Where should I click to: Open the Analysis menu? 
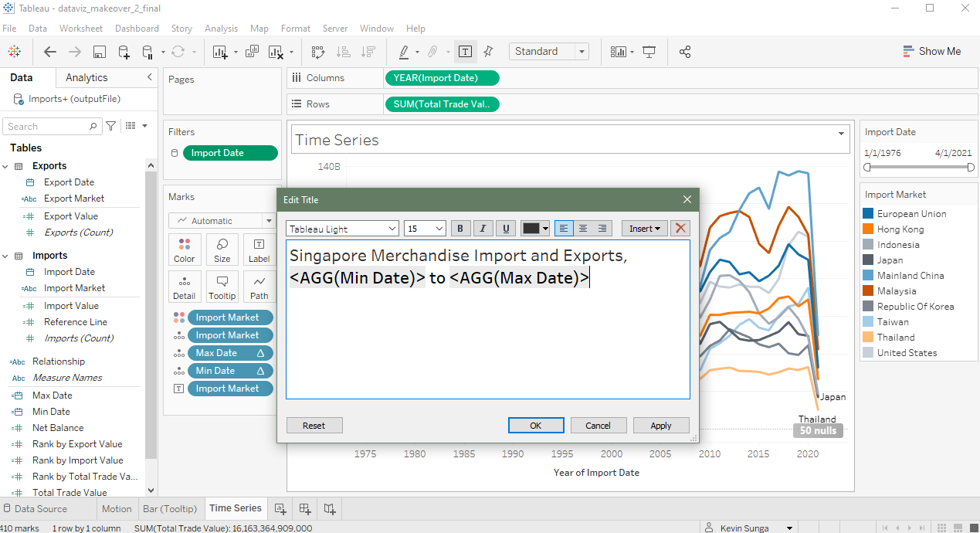pyautogui.click(x=221, y=29)
